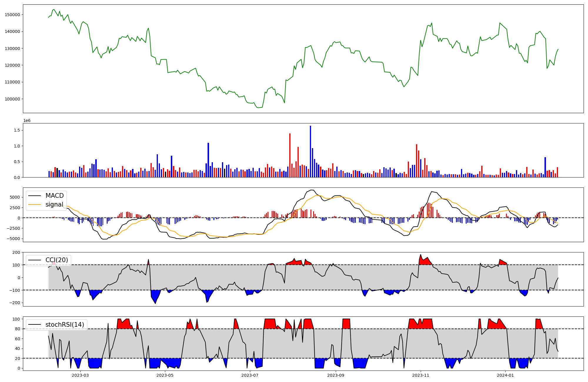Click the 80 stochRSI axis tick label
588x382 pixels.
(18, 329)
